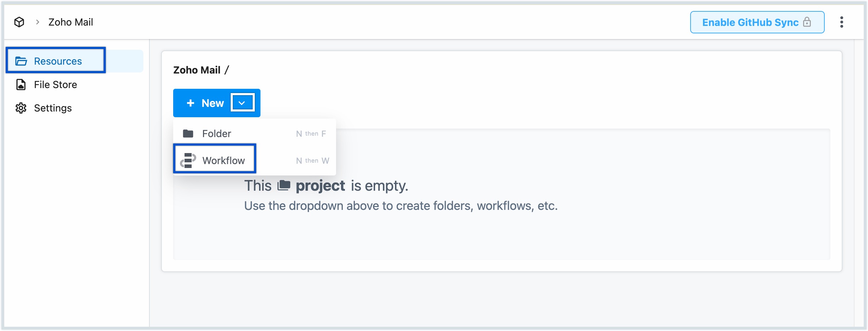The height and width of the screenshot is (331, 868).
Task: Open the three-dot more options menu
Action: 841,22
